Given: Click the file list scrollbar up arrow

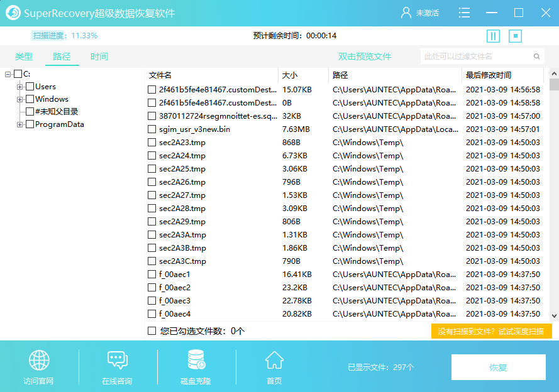Looking at the screenshot, I should tap(554, 73).
